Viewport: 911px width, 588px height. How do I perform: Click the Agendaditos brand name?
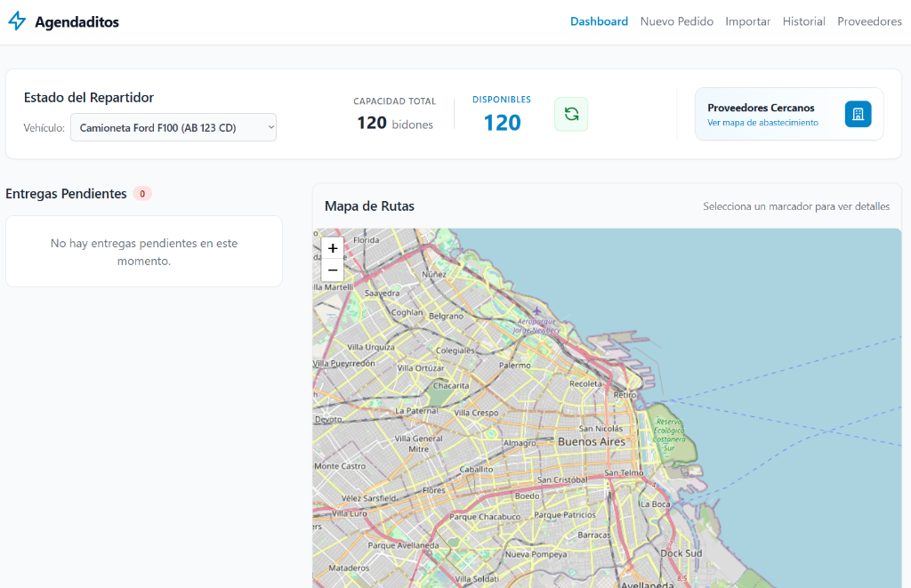coord(77,22)
